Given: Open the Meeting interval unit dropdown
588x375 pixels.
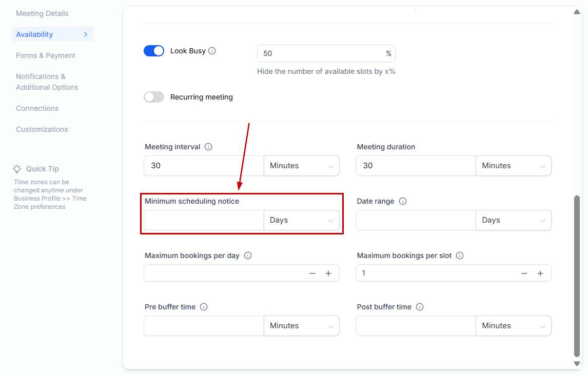Looking at the screenshot, I should (x=301, y=166).
